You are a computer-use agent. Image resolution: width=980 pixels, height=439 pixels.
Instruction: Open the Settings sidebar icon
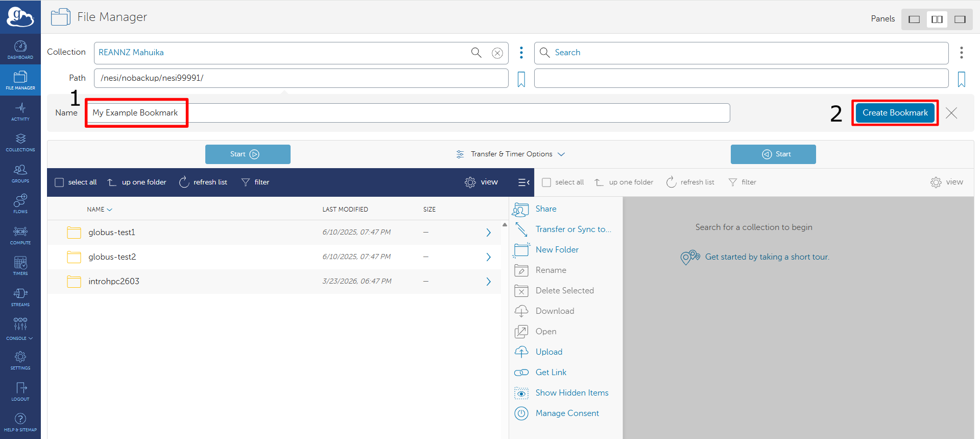coord(20,360)
